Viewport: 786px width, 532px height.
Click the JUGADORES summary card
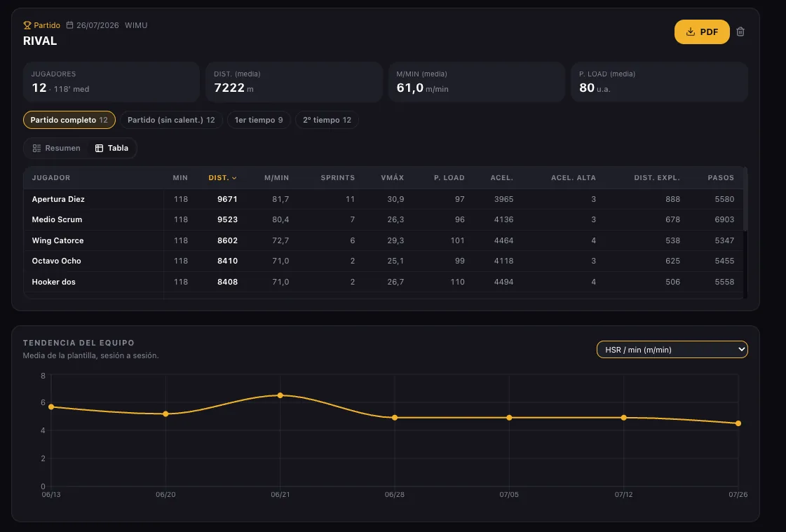tap(111, 82)
